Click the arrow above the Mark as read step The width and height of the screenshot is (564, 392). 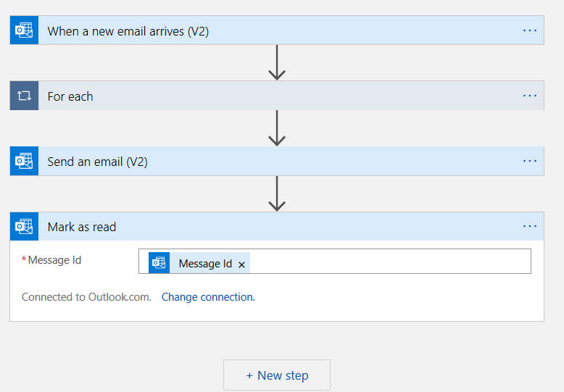[x=277, y=193]
